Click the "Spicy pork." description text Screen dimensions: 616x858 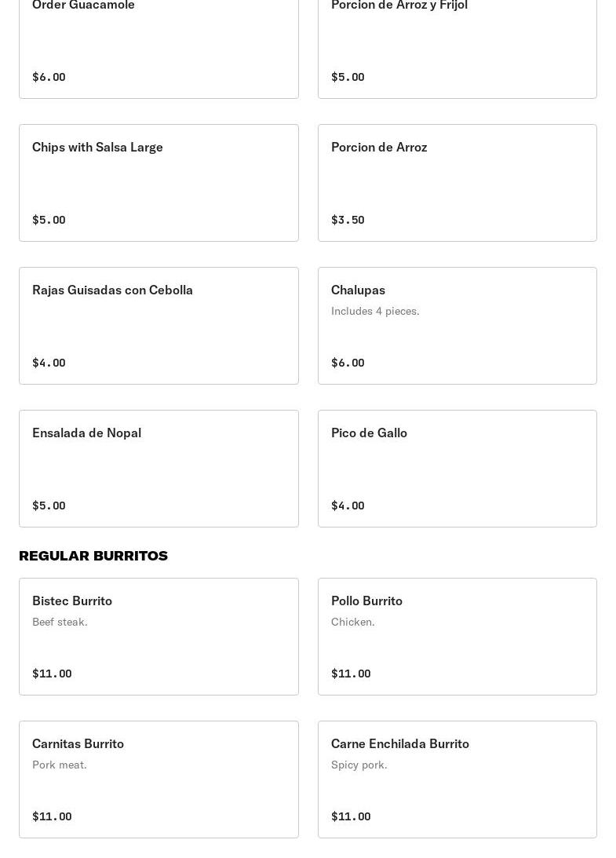pyautogui.click(x=359, y=765)
